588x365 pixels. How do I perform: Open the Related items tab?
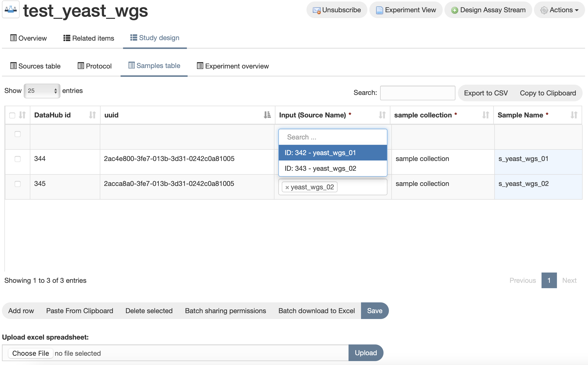89,38
